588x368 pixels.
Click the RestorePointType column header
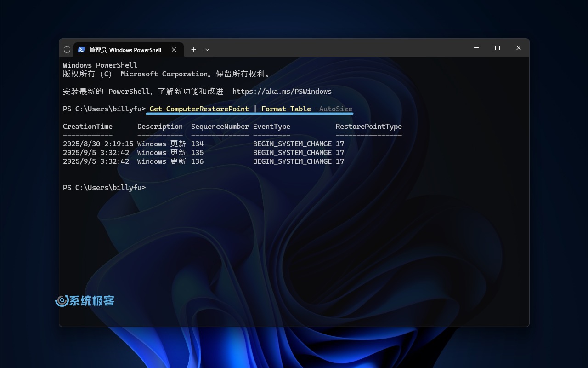pyautogui.click(x=369, y=126)
